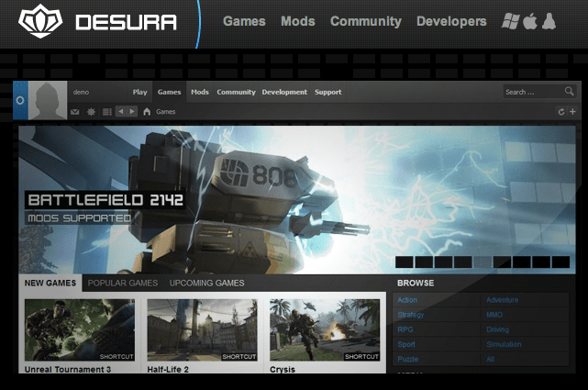Viewport: 588px width, 390px height.
Task: Click the demo username label
Action: (x=81, y=92)
